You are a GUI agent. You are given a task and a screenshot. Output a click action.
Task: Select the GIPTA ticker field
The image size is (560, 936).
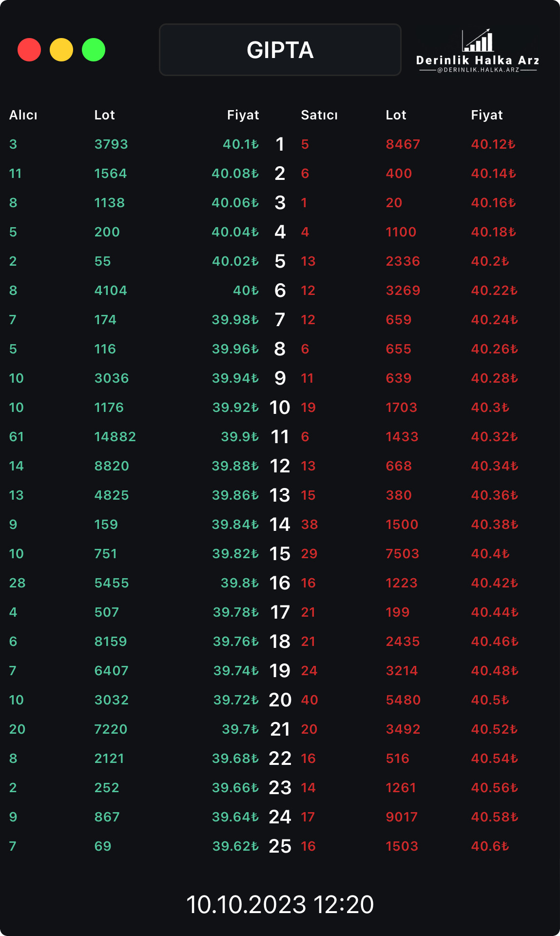pos(280,50)
